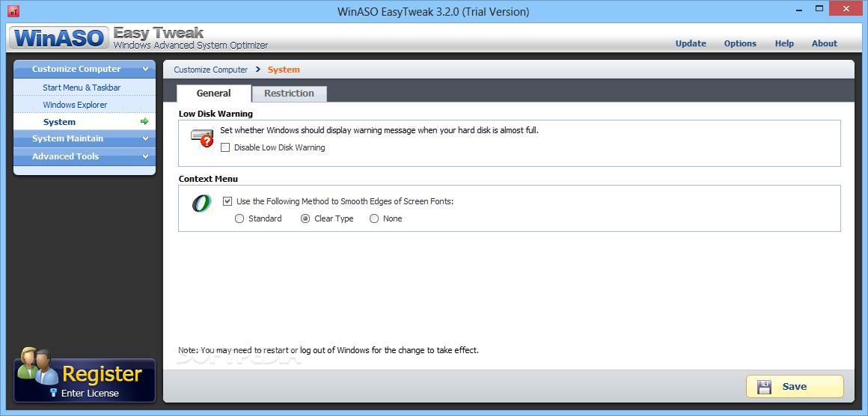Click the green arrow next to System
Screen dimensions: 868x416
(x=144, y=122)
